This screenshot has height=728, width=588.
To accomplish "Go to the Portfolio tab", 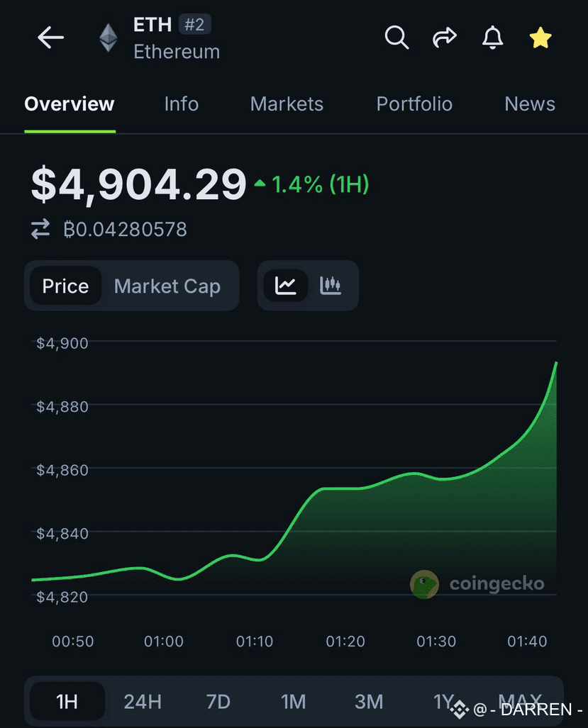I will pyautogui.click(x=414, y=104).
